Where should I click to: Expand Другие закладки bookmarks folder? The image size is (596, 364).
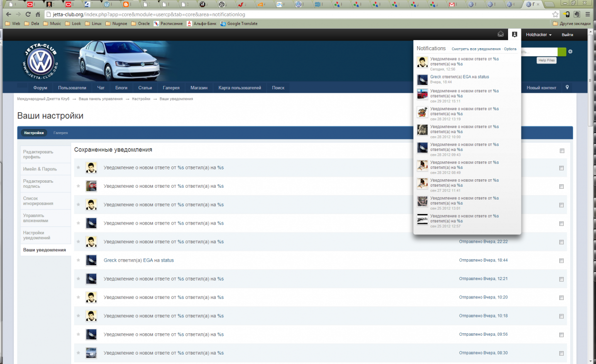tap(572, 23)
